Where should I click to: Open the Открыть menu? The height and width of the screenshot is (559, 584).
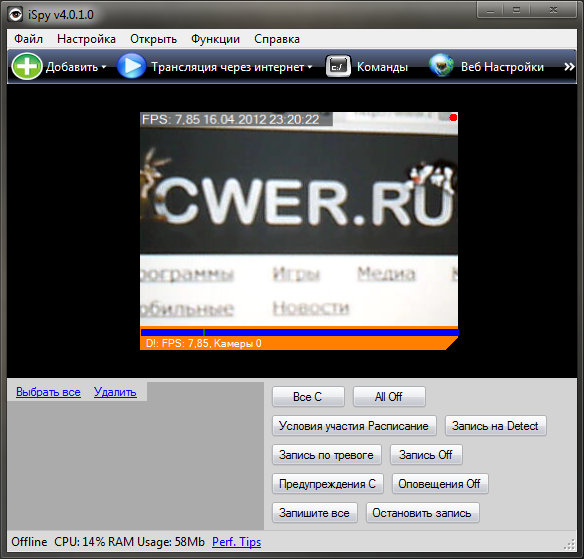tap(153, 39)
